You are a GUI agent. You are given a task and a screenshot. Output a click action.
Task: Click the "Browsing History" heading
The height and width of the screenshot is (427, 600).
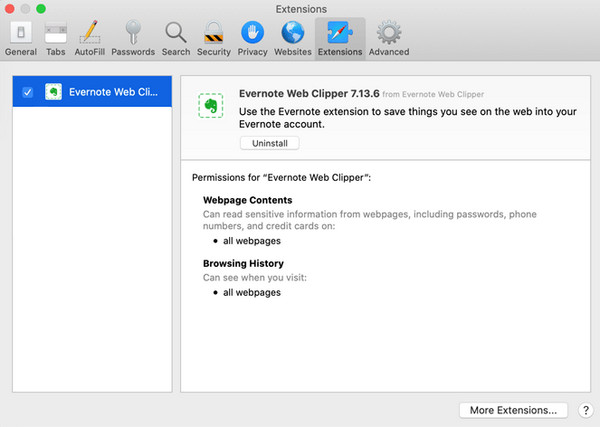coord(243,263)
